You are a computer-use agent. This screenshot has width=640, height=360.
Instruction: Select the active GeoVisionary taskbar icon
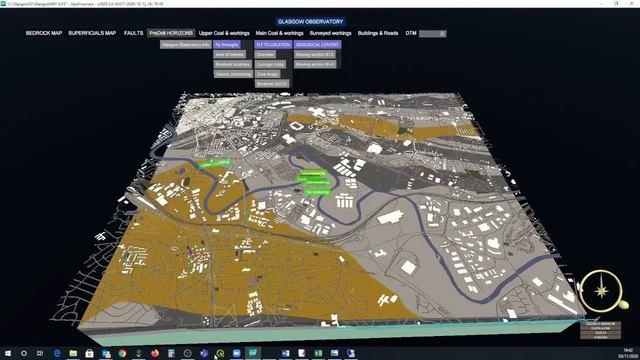pos(253,353)
